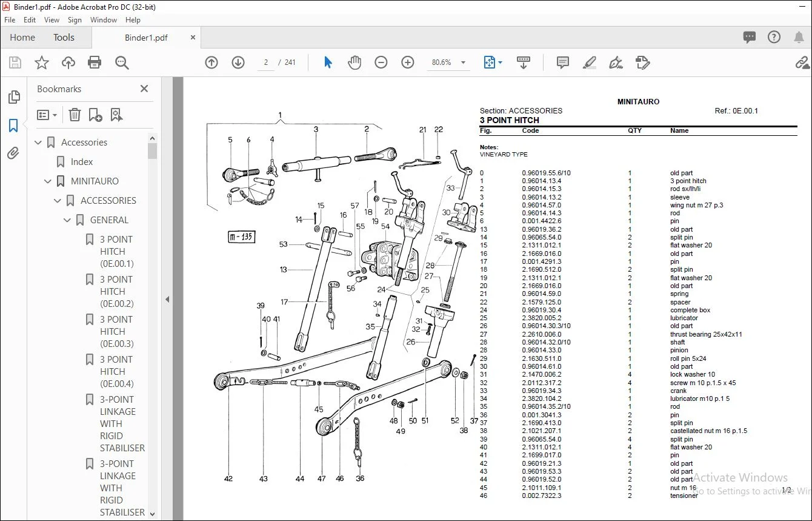Image resolution: width=812 pixels, height=521 pixels.
Task: Activate the Hand pan tool
Action: click(354, 62)
